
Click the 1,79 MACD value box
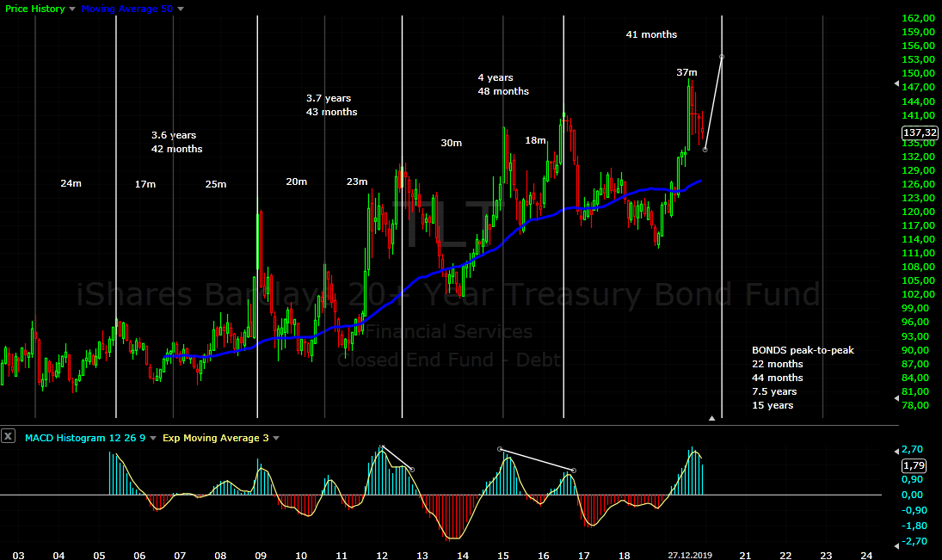[x=914, y=467]
